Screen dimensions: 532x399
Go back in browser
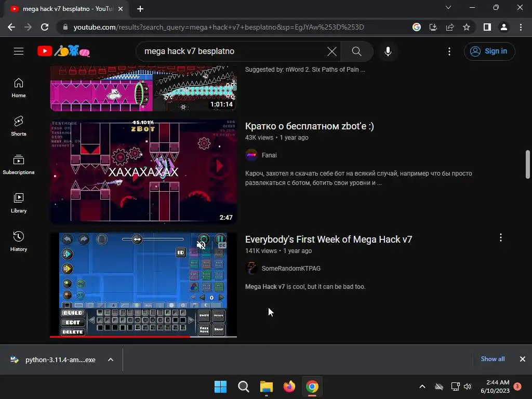click(x=11, y=27)
